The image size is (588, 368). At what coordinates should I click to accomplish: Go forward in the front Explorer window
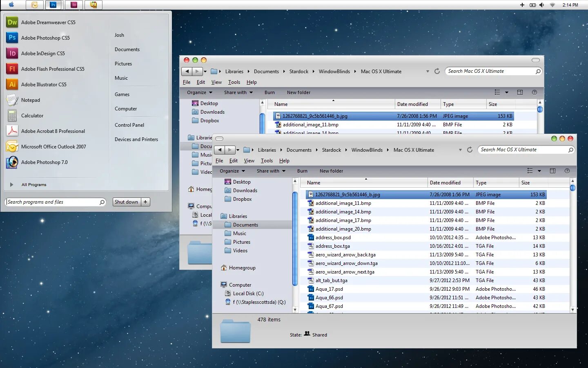230,150
